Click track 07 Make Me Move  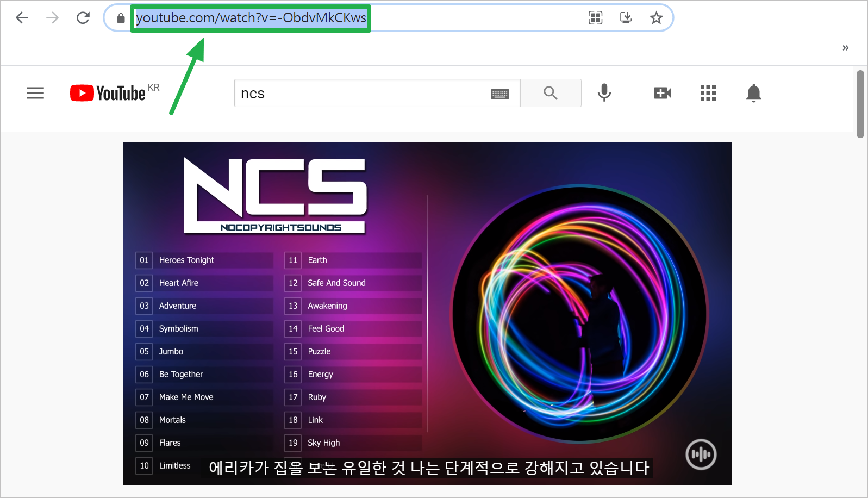(204, 397)
